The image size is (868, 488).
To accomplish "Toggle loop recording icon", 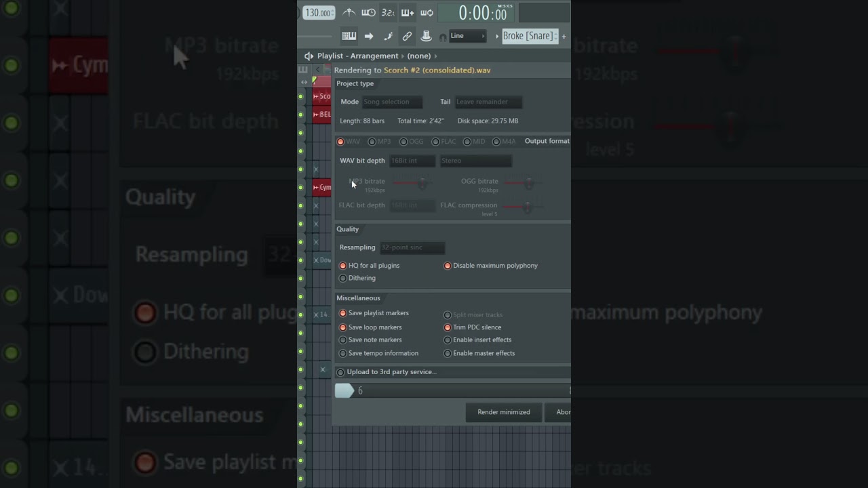I will tap(427, 12).
